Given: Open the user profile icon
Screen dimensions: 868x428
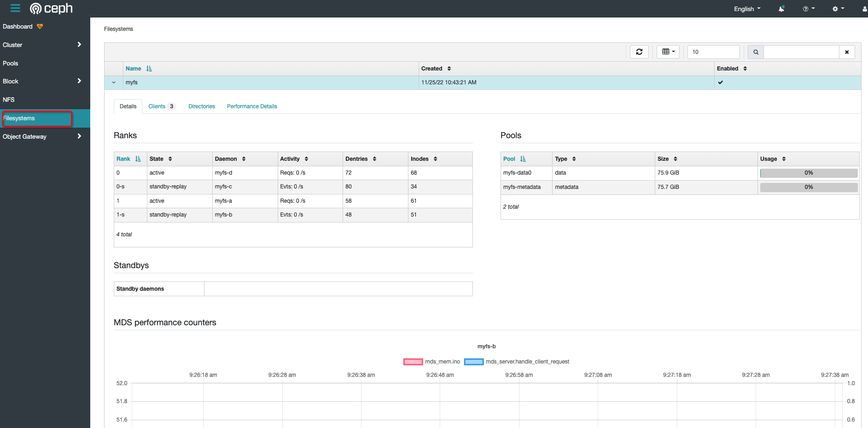Looking at the screenshot, I should coord(865,9).
